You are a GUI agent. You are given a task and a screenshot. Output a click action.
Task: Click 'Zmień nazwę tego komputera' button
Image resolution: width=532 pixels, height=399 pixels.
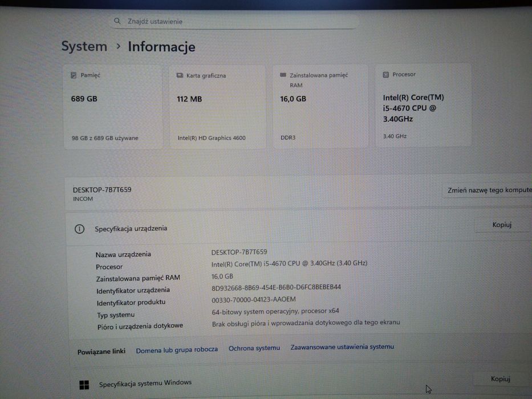point(489,190)
